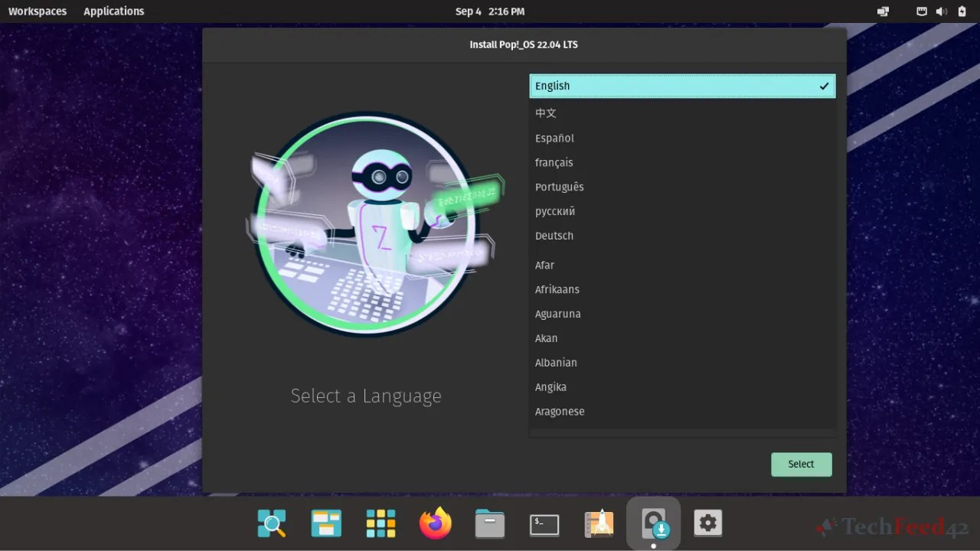Image resolution: width=980 pixels, height=551 pixels.
Task: Pick français from the language list
Action: pos(682,162)
